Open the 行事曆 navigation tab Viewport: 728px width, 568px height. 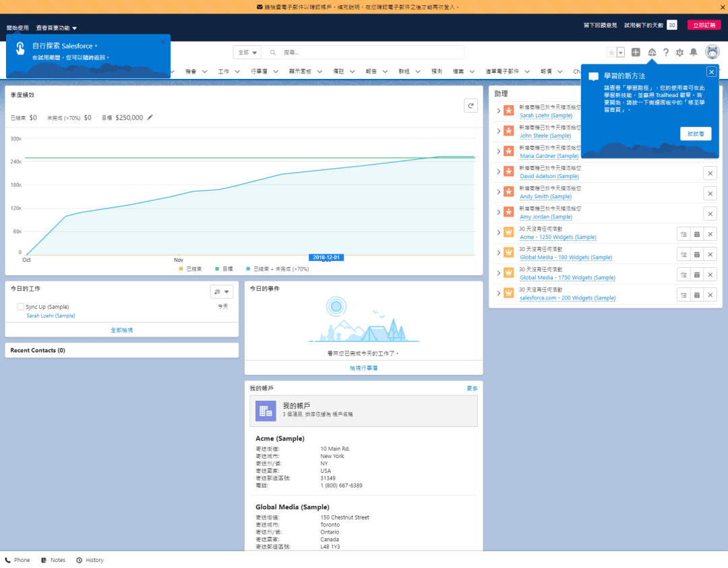(x=259, y=72)
